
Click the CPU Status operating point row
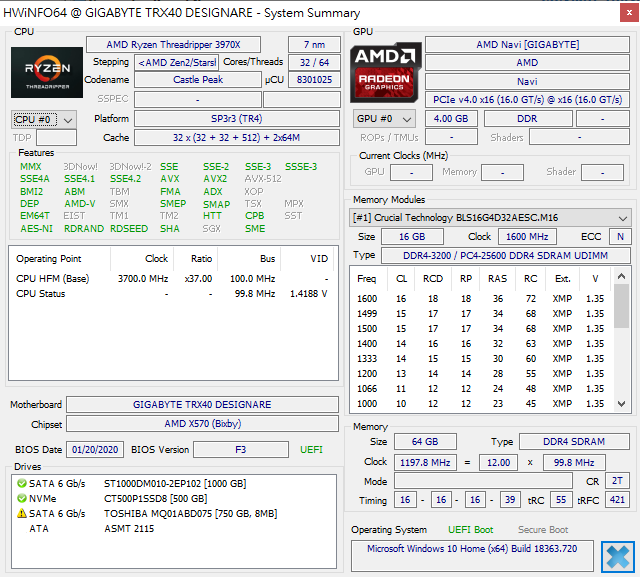(x=172, y=294)
